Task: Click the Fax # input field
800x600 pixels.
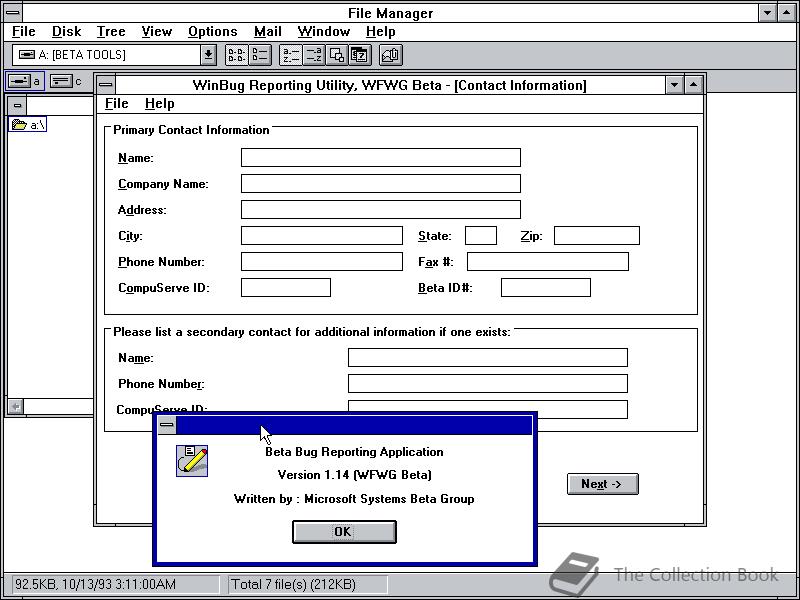Action: click(x=547, y=261)
